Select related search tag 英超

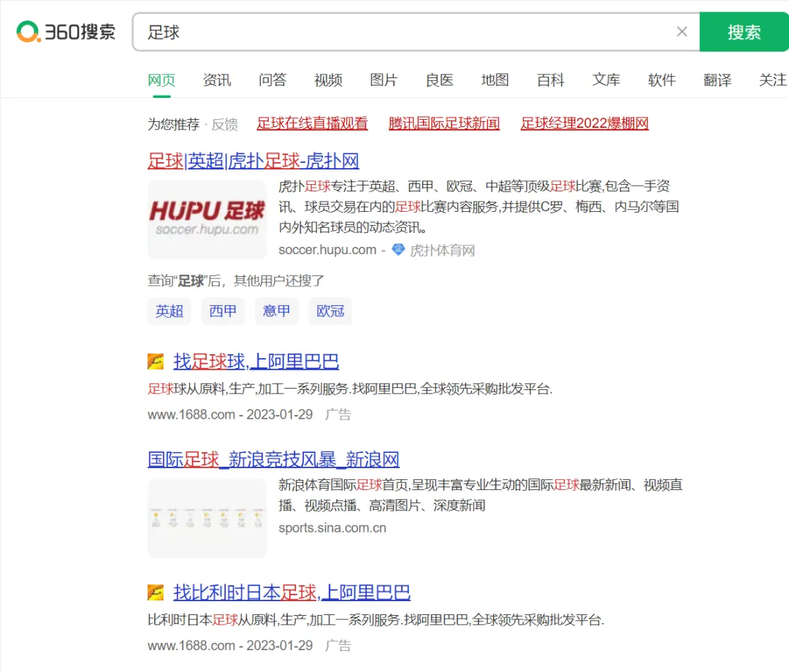pyautogui.click(x=169, y=311)
